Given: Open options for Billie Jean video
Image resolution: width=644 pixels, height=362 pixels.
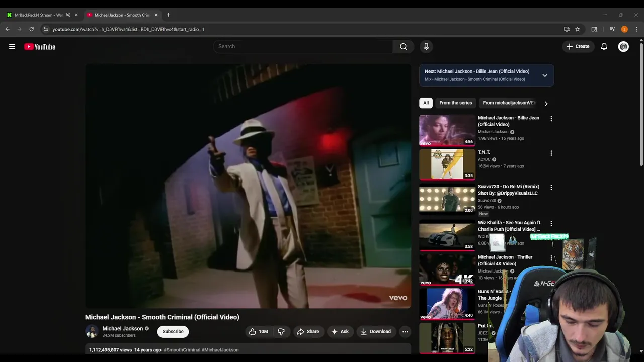Looking at the screenshot, I should (x=551, y=119).
